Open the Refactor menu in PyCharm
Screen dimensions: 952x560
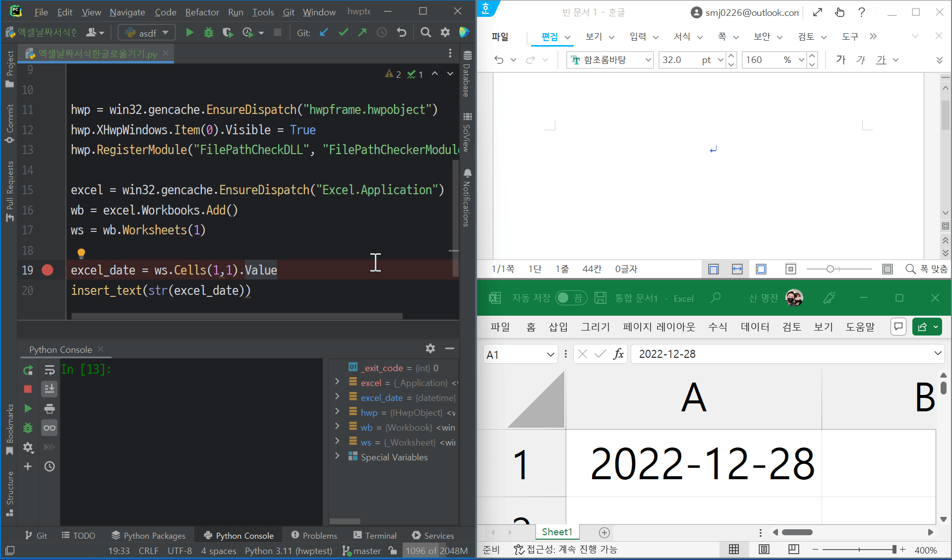(x=202, y=12)
